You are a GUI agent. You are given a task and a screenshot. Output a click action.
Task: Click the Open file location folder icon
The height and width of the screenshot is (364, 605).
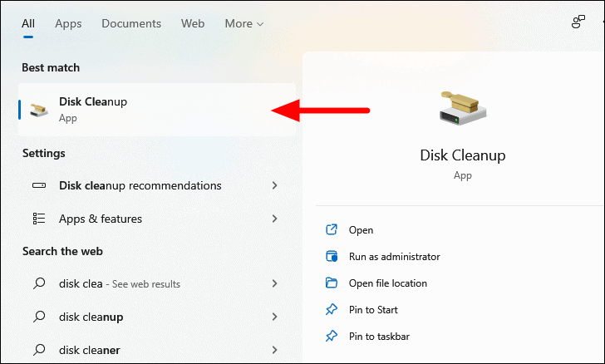[332, 283]
